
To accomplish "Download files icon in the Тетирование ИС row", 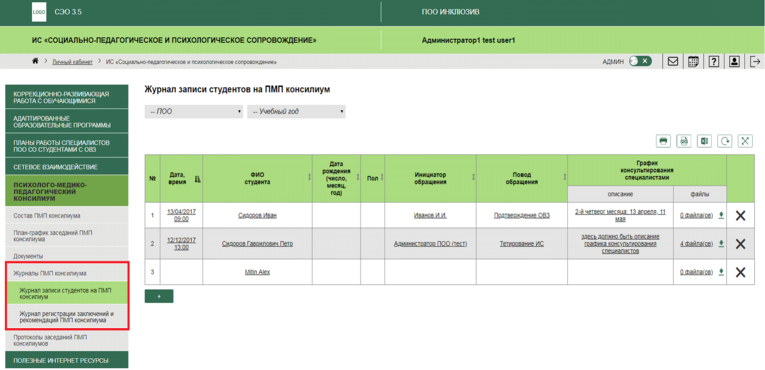I will pyautogui.click(x=721, y=244).
